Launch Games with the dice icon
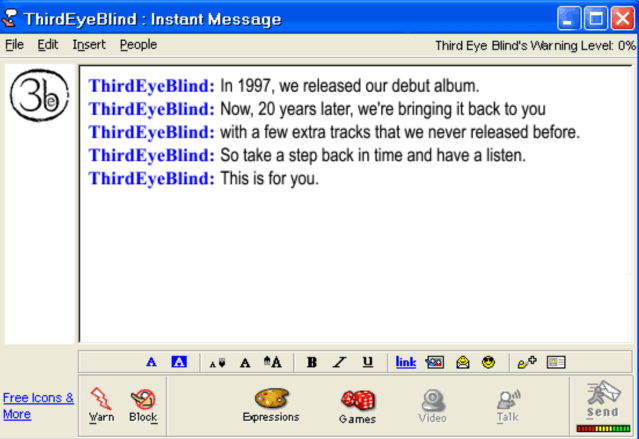 click(357, 405)
